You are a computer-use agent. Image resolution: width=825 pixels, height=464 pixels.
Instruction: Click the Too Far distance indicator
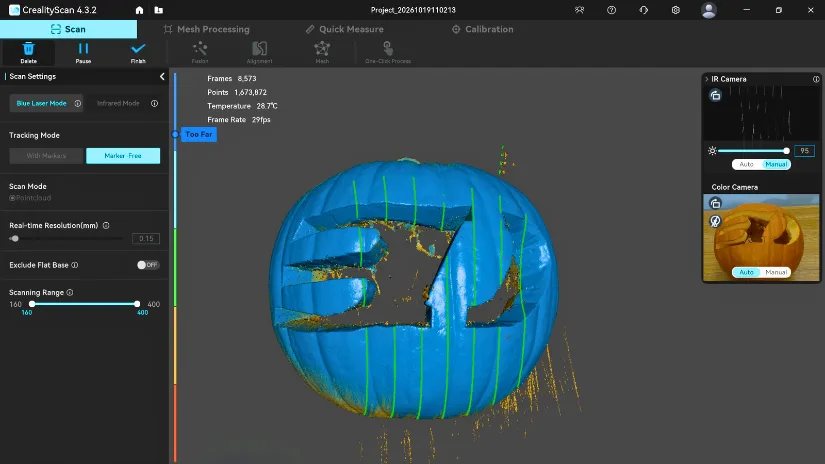tap(199, 135)
